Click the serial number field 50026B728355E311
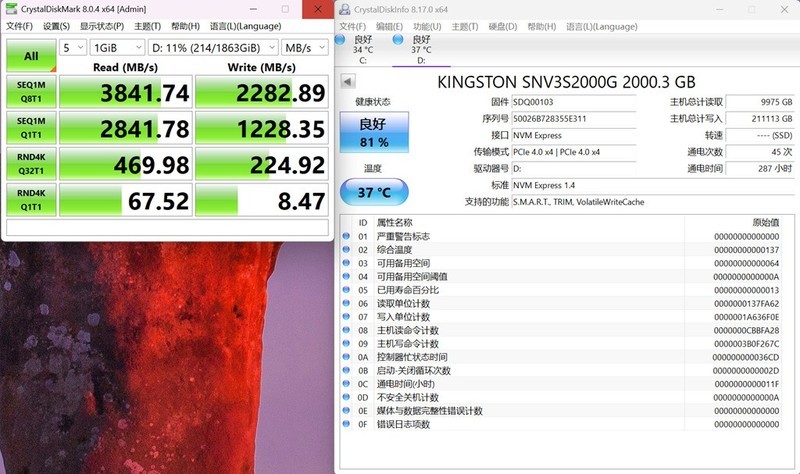800x474 pixels. [x=574, y=119]
